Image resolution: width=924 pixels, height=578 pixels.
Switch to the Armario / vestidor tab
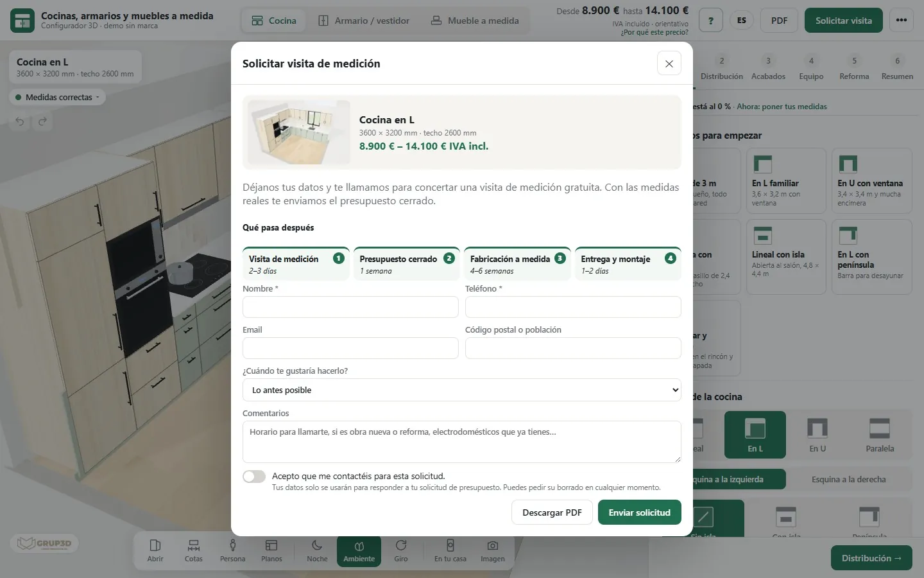point(364,21)
